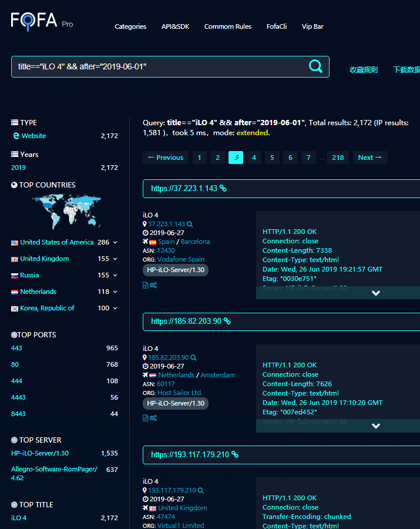
Task: Expand the Russia country dropdown arrow
Action: (x=115, y=275)
